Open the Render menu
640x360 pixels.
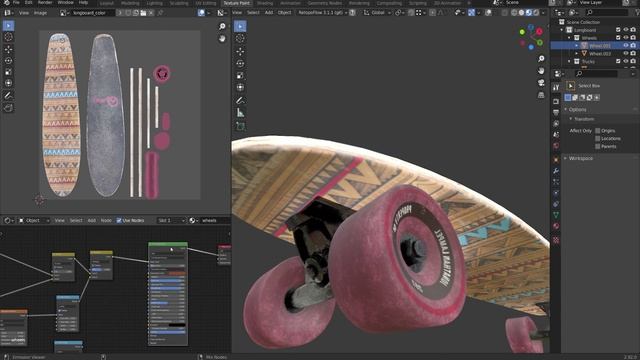(45, 2)
